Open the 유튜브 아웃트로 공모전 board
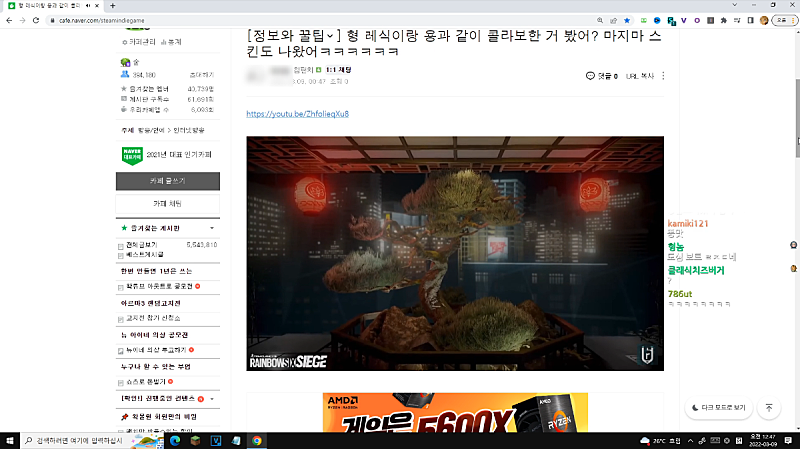 tap(159, 287)
